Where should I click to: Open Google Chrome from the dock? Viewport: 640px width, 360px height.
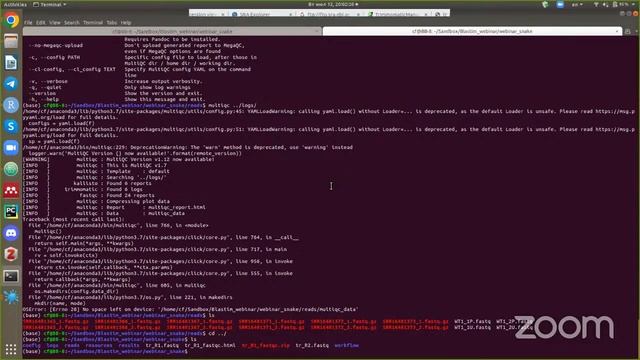pos(11,20)
